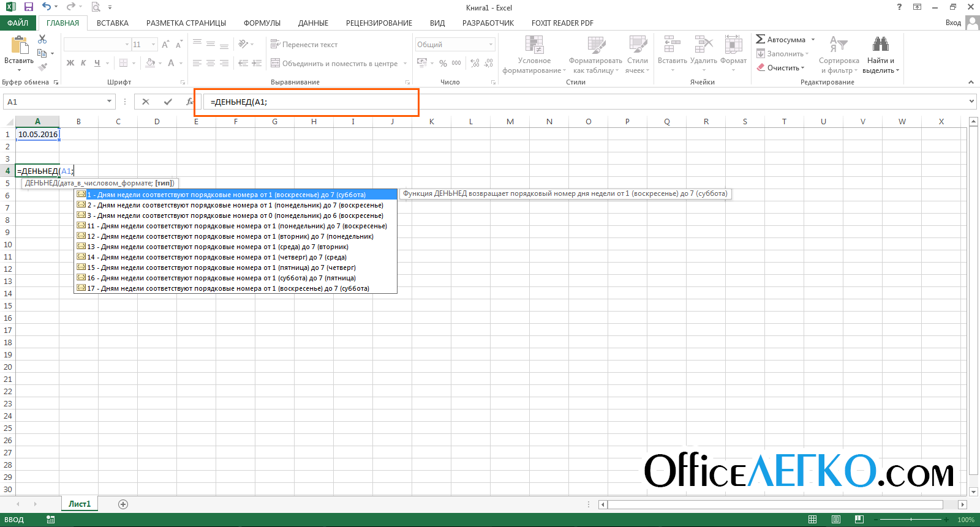
Task: Click the cancel X icon in formula bar
Action: [146, 102]
